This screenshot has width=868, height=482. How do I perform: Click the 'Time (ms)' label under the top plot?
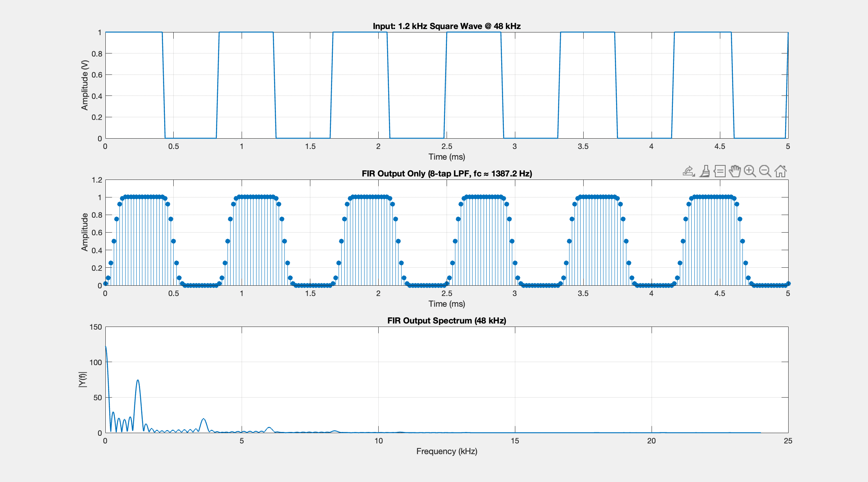[x=447, y=157]
